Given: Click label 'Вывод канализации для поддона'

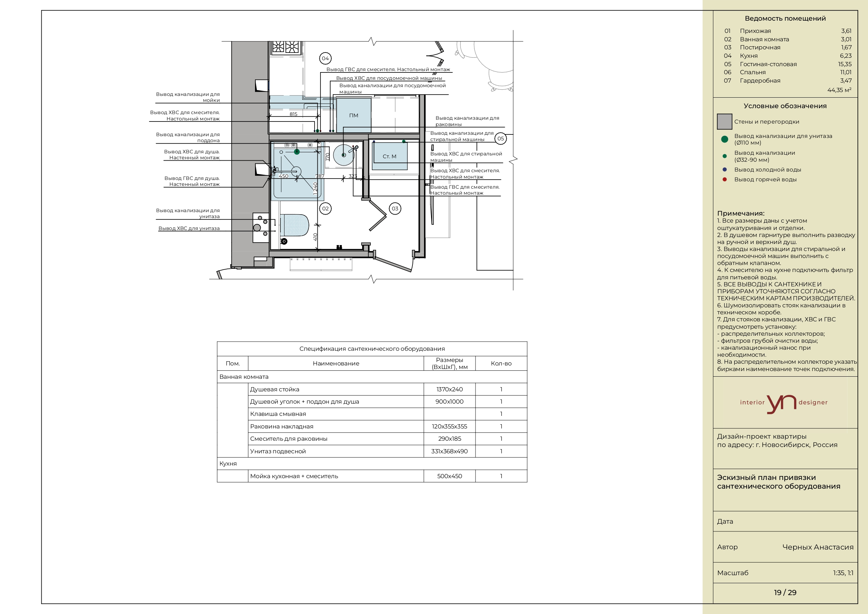Looking at the screenshot, I should coord(188,137).
